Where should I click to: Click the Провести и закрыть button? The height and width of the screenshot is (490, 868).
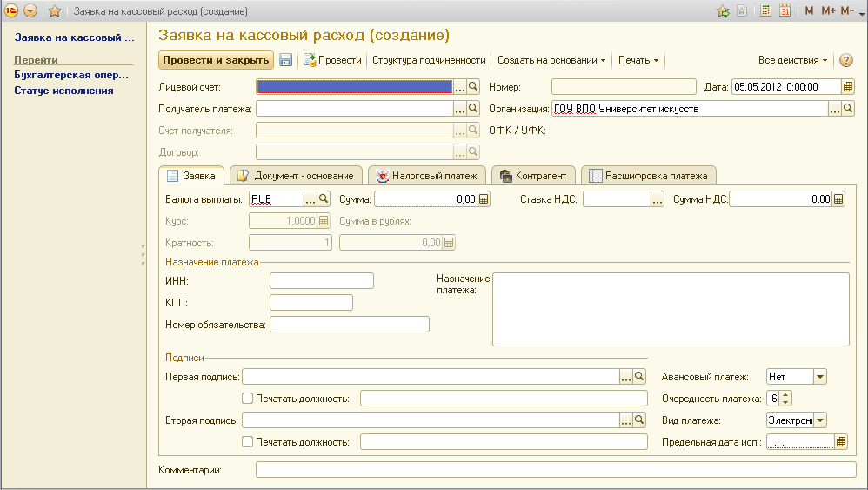[x=216, y=60]
